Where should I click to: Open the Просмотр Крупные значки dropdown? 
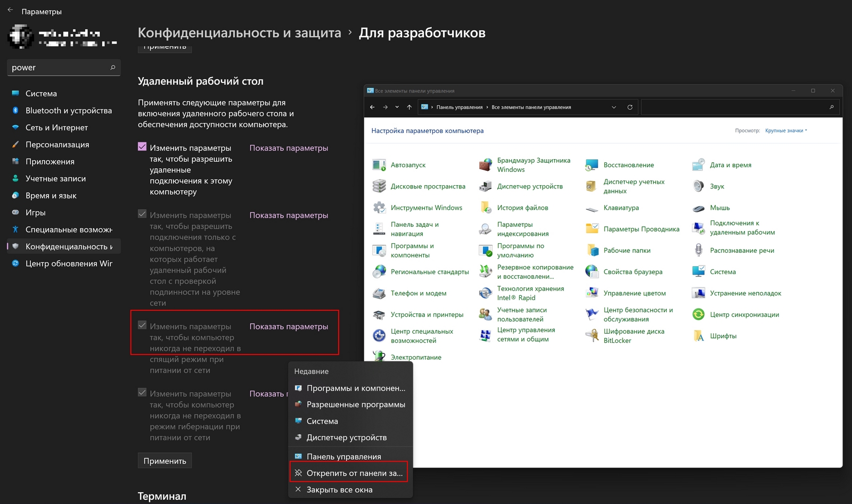[786, 130]
